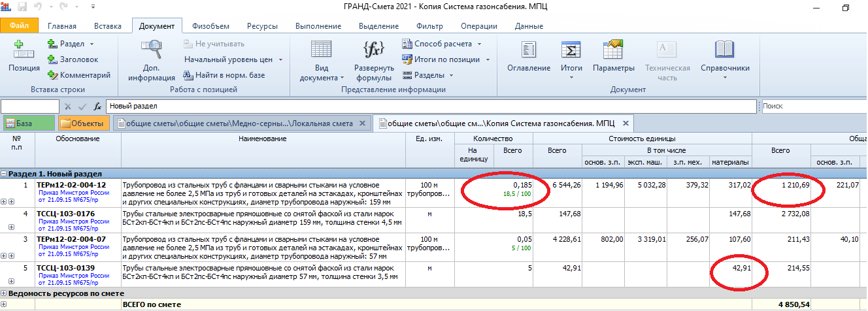
Task: Open Параметры icon
Action: (613, 50)
